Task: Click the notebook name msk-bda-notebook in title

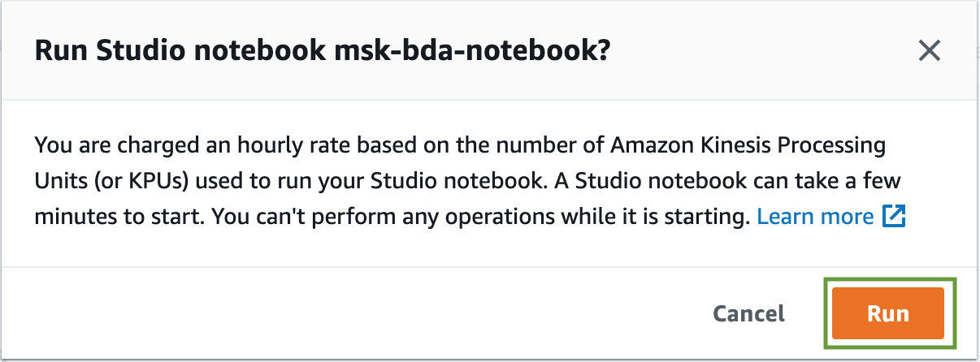Action: [x=466, y=52]
